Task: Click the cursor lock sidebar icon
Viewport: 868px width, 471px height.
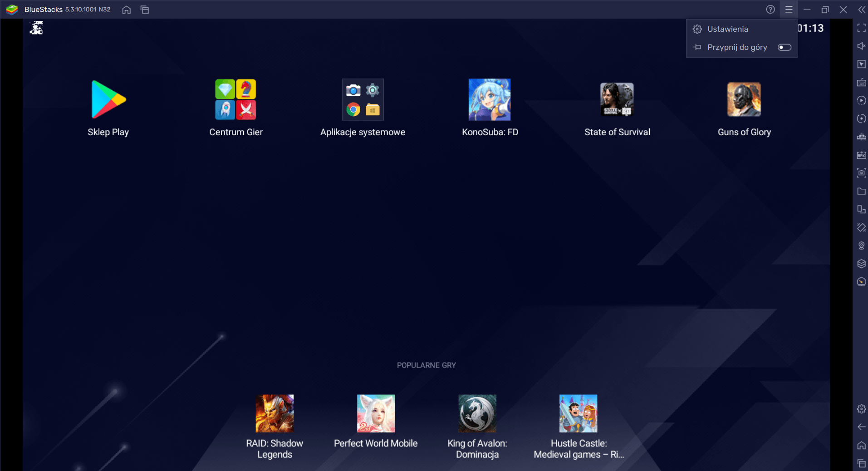Action: click(861, 64)
